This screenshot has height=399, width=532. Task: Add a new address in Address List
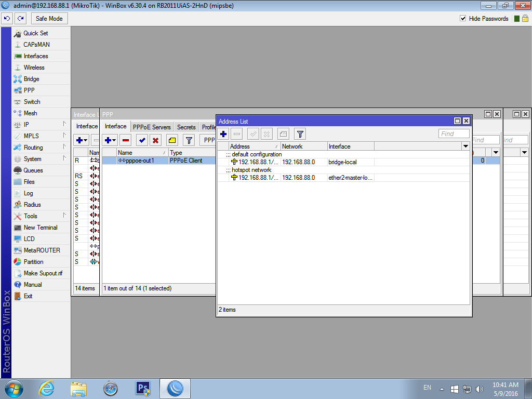pyautogui.click(x=223, y=134)
